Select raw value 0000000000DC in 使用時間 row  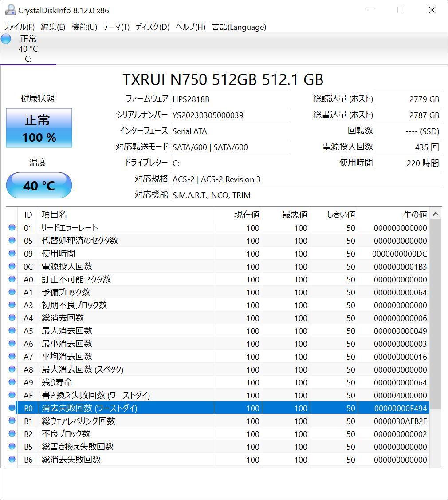tap(400, 254)
